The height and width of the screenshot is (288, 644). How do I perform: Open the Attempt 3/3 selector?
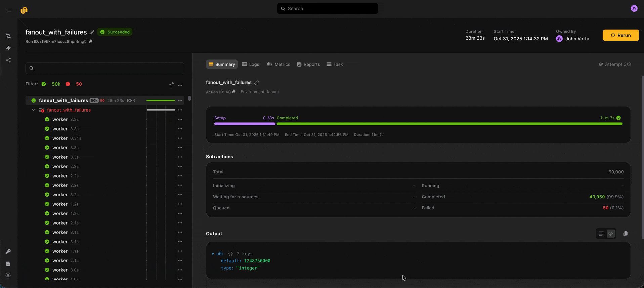point(614,64)
